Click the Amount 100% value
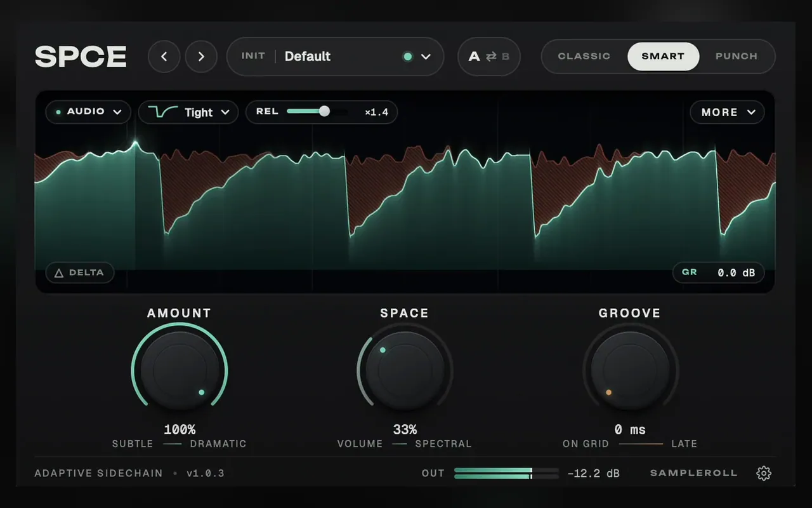The image size is (812, 508). (180, 430)
